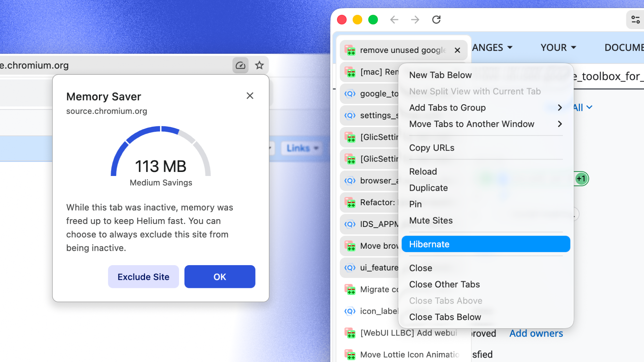644x362 pixels.
Task: Choose Reload from context menu
Action: tap(486, 172)
